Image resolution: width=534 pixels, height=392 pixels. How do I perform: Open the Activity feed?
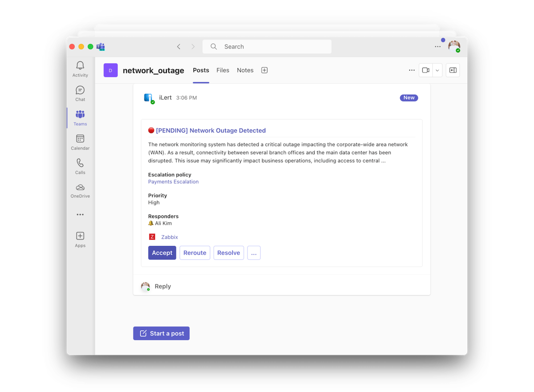tap(80, 69)
